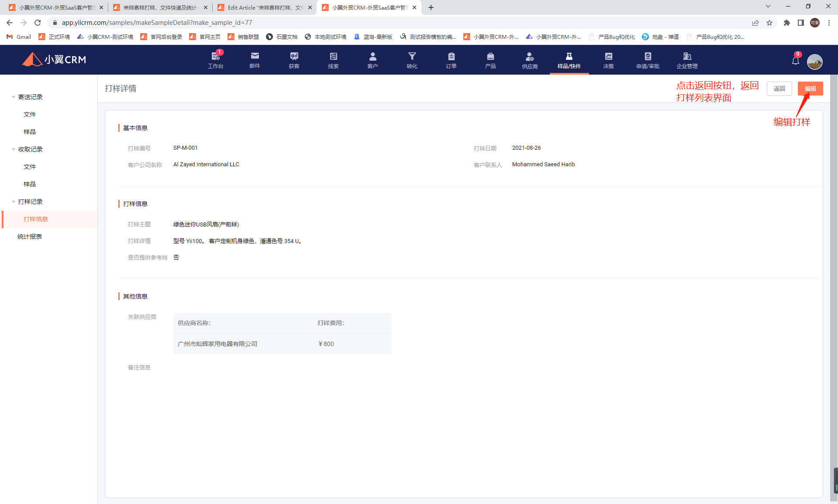Collapse the 打样记录 tree section
The image size is (838, 504).
click(x=14, y=202)
